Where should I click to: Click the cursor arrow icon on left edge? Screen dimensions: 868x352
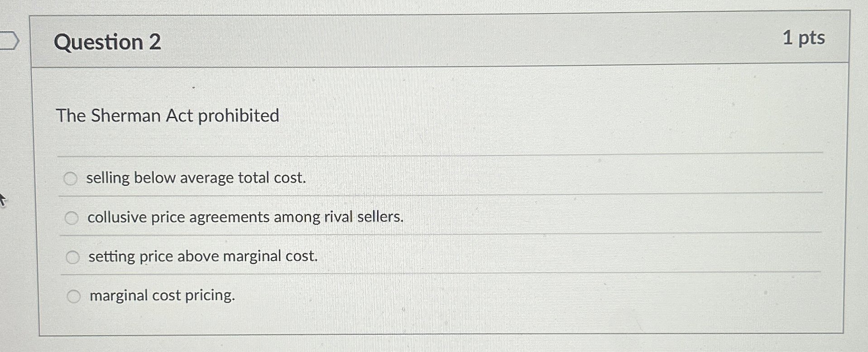coord(4,198)
